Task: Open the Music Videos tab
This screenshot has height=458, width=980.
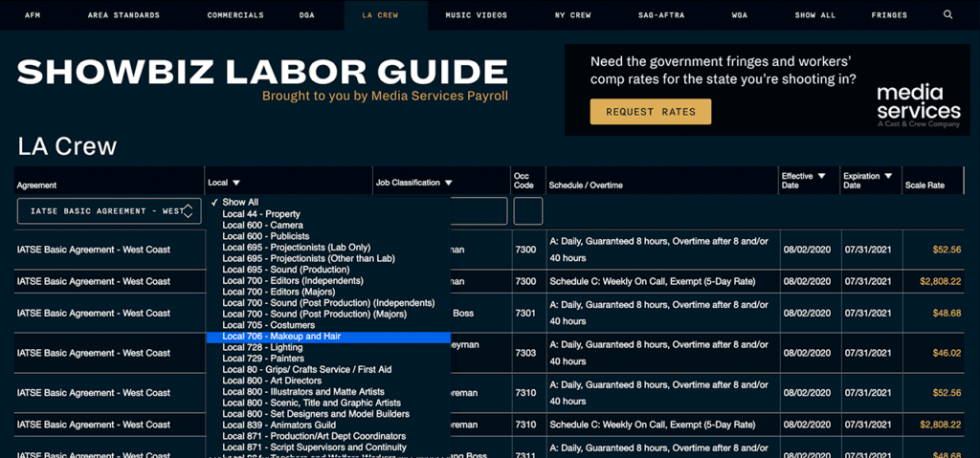Action: (477, 15)
